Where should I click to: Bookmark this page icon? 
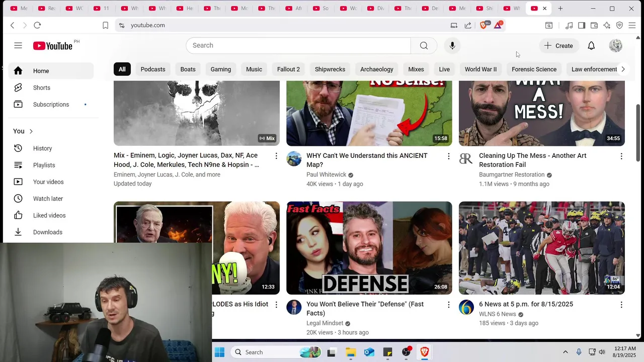coord(105,25)
